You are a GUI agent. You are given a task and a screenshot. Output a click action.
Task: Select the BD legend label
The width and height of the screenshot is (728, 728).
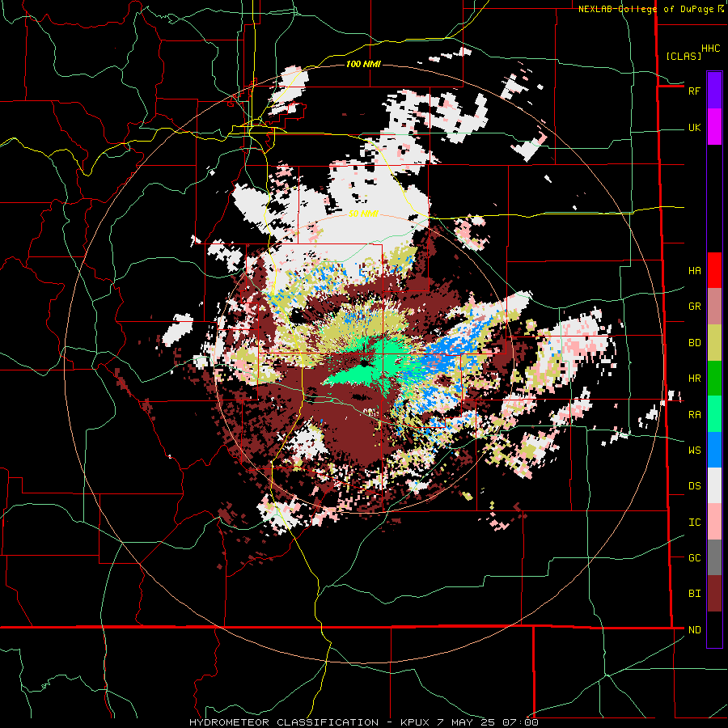694,343
